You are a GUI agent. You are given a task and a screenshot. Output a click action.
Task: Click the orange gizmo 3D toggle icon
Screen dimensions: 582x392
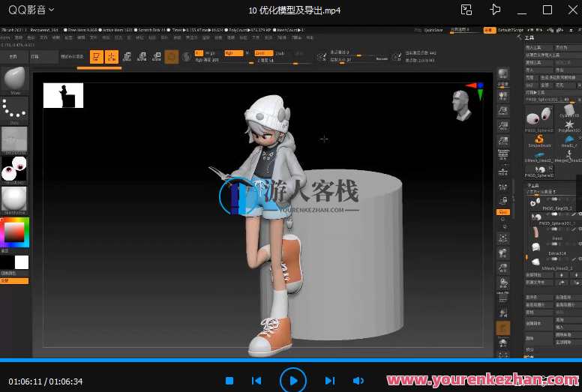(x=172, y=57)
